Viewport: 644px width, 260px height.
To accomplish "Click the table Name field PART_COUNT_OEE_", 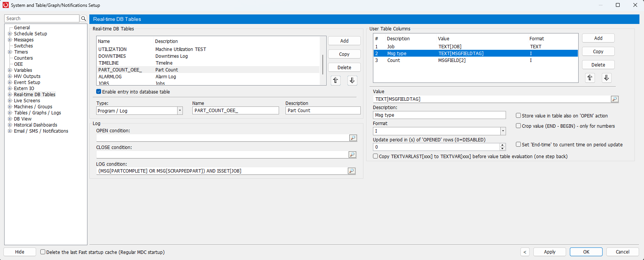I will click(x=236, y=111).
